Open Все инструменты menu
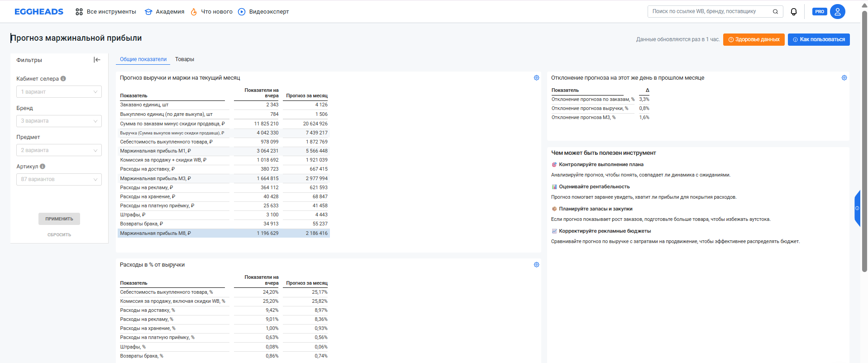Image resolution: width=868 pixels, height=363 pixels. 106,12
